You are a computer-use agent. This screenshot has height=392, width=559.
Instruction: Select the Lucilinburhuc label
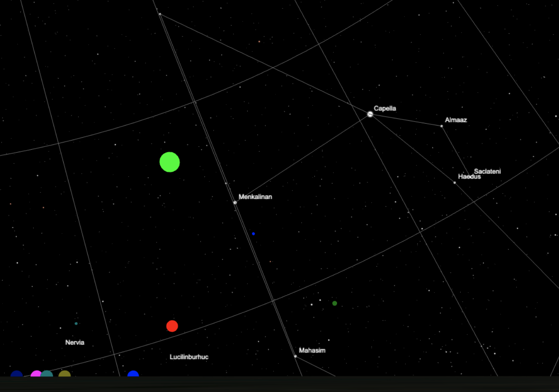[x=189, y=357]
